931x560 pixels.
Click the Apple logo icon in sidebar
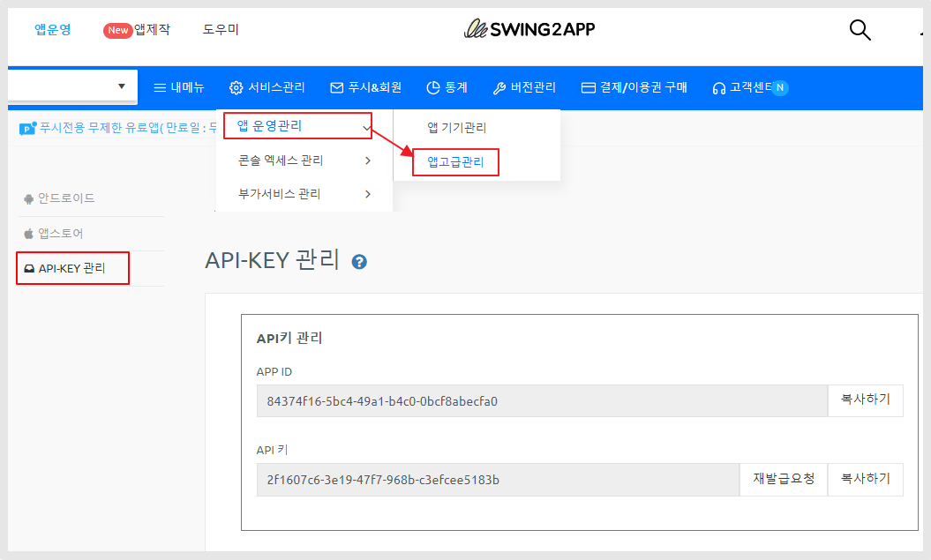[28, 234]
